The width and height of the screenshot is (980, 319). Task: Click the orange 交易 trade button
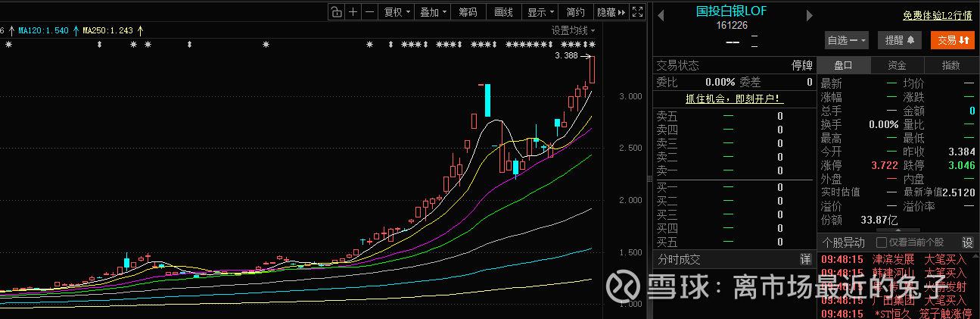[953, 40]
